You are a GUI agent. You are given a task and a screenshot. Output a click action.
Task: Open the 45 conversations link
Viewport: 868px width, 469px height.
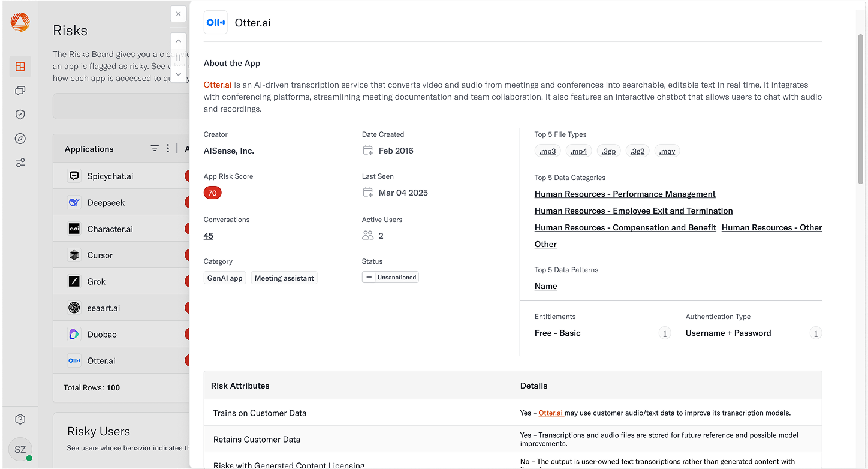[209, 236]
